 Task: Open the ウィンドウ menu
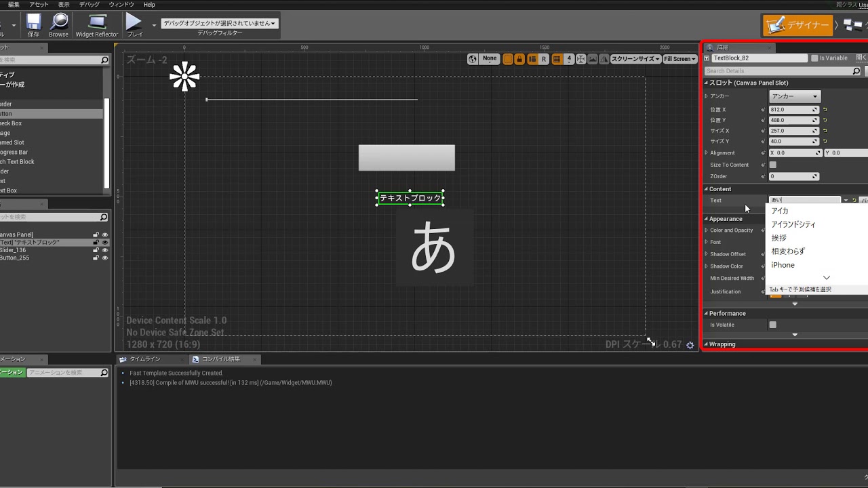pos(121,5)
